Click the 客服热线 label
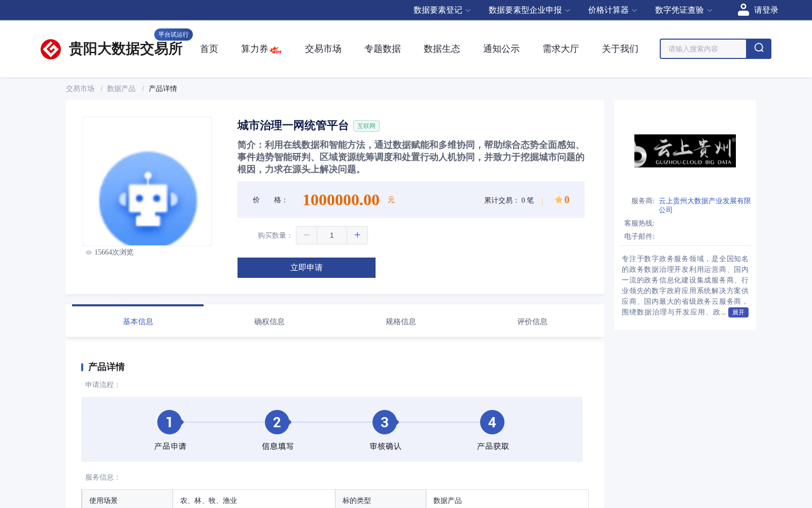The image size is (812, 508). pos(639,223)
